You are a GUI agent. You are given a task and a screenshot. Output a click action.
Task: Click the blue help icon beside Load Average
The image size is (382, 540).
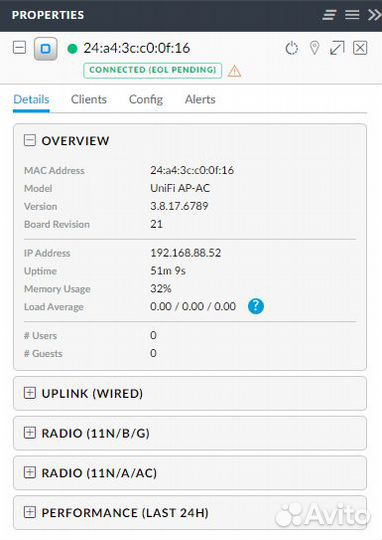[256, 306]
